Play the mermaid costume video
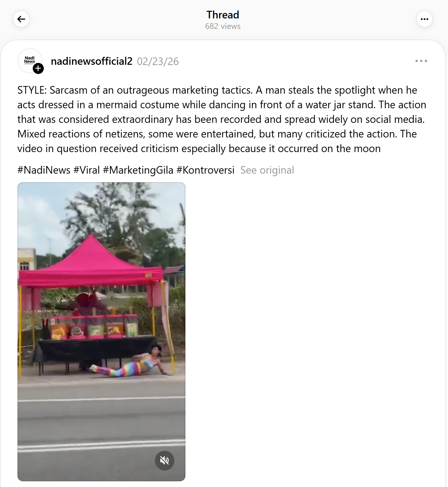The height and width of the screenshot is (487, 448). [x=101, y=331]
